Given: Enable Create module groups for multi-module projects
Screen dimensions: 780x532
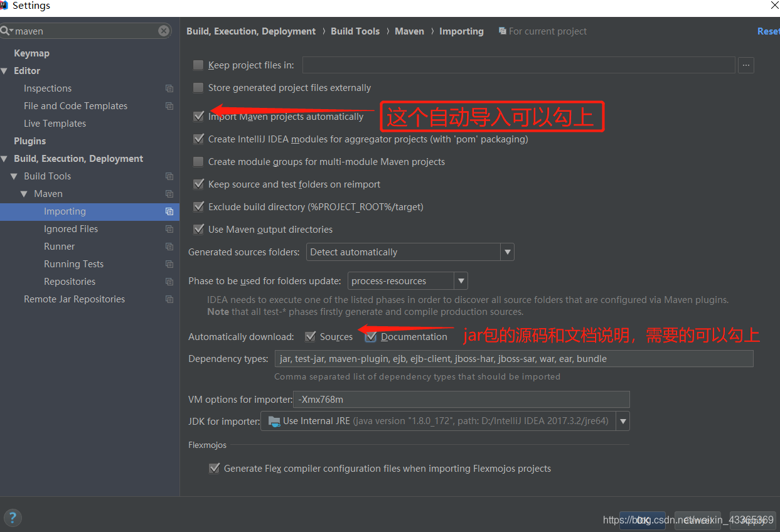Looking at the screenshot, I should click(198, 161).
